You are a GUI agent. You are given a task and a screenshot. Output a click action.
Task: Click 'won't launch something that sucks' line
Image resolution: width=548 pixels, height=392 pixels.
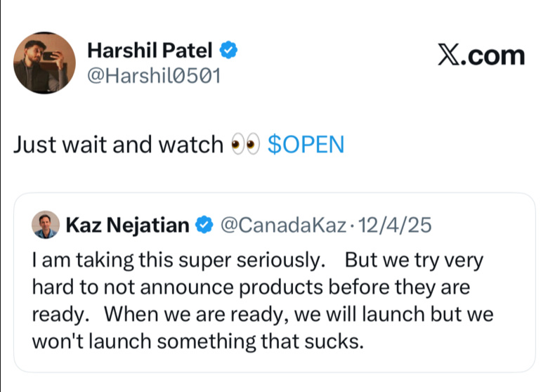(x=198, y=341)
